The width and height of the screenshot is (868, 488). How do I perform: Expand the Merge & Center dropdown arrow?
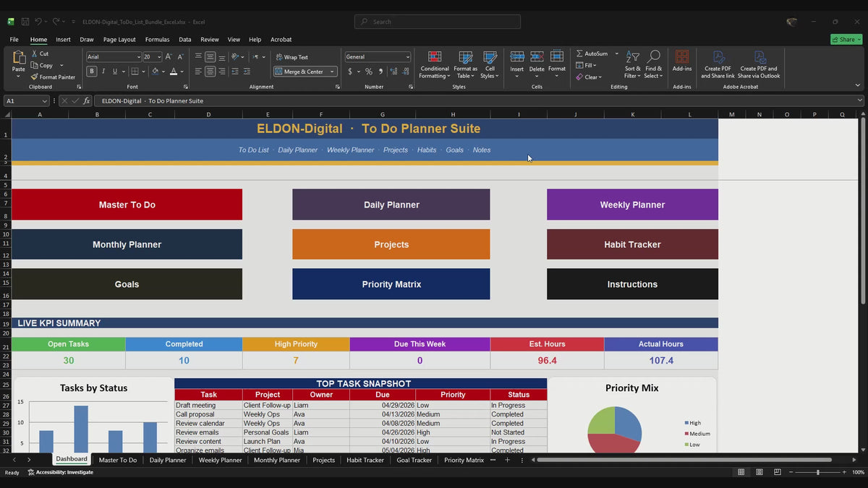(333, 72)
